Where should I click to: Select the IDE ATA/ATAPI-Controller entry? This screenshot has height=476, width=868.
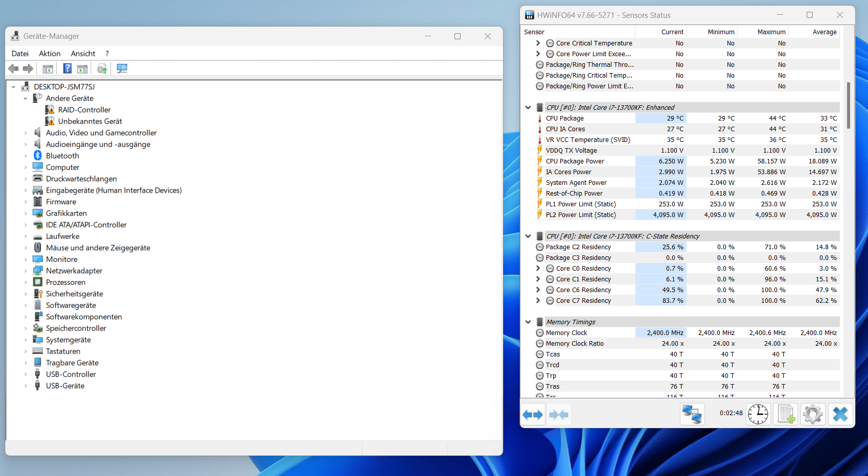point(86,225)
